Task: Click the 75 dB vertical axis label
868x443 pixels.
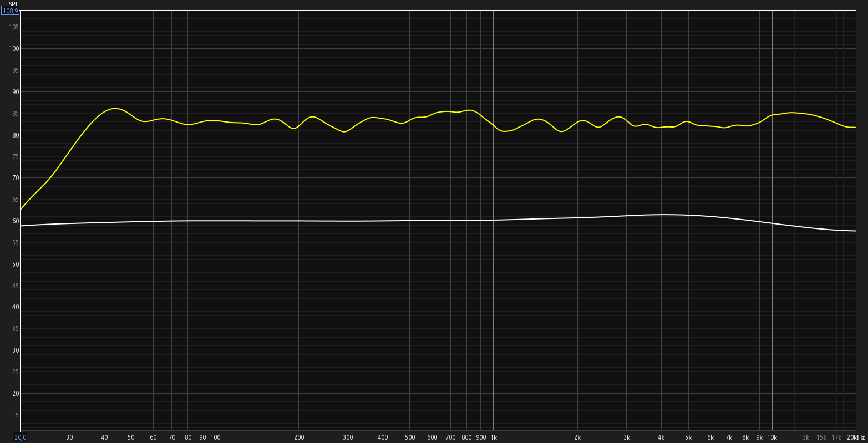Action: click(16, 157)
